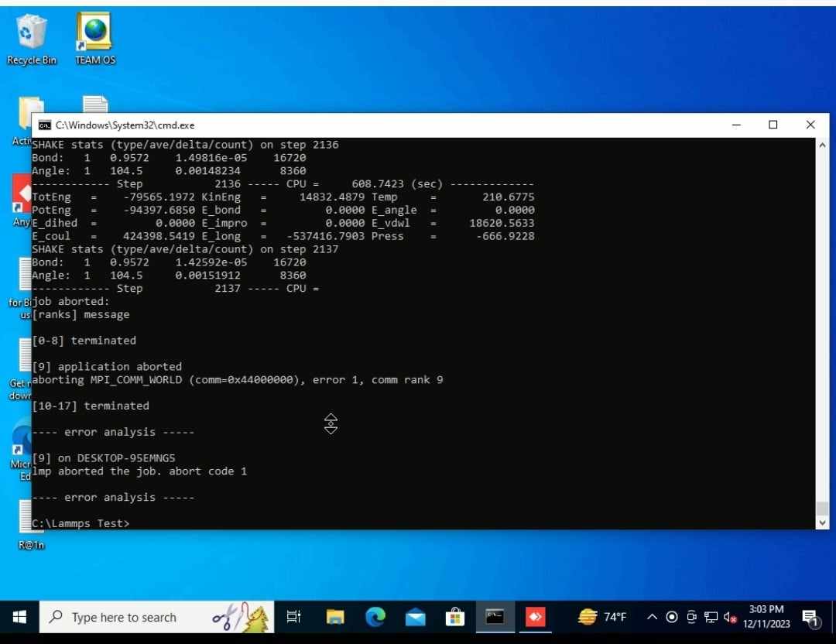Click the PotEng value -94397.6850
836x644 pixels.
pos(159,210)
